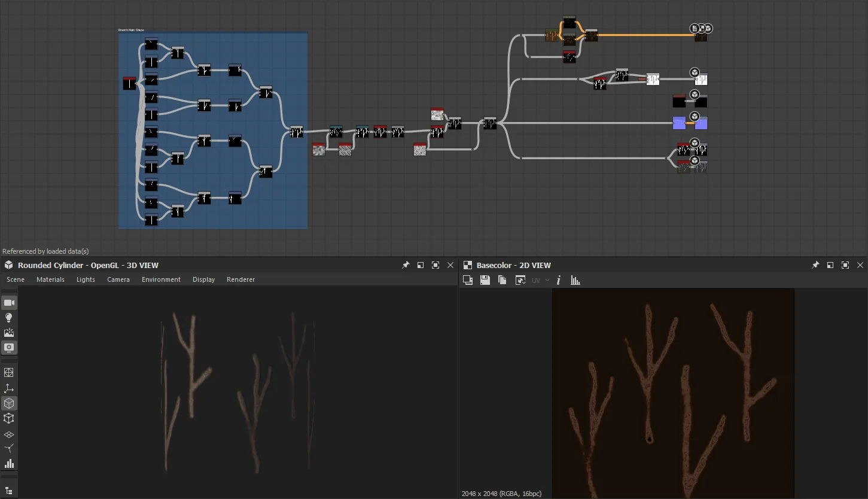Click the cube badge on the blue normal output
This screenshot has width=868, height=499.
pyautogui.click(x=695, y=116)
